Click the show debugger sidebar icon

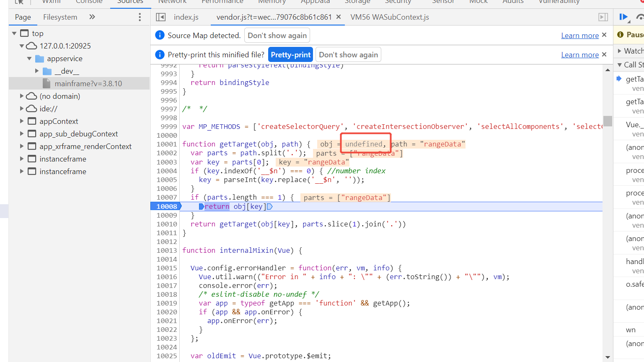tap(603, 17)
